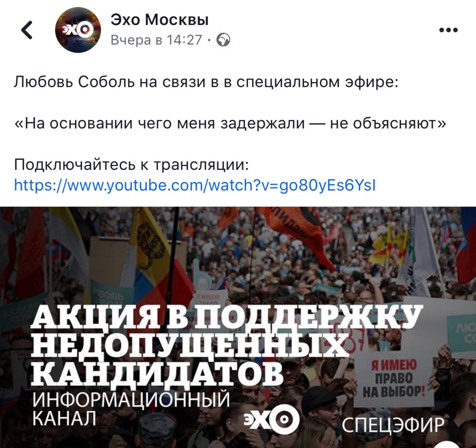The image size is (476, 448).
Task: Open the protest crowd preview image
Action: (238, 327)
